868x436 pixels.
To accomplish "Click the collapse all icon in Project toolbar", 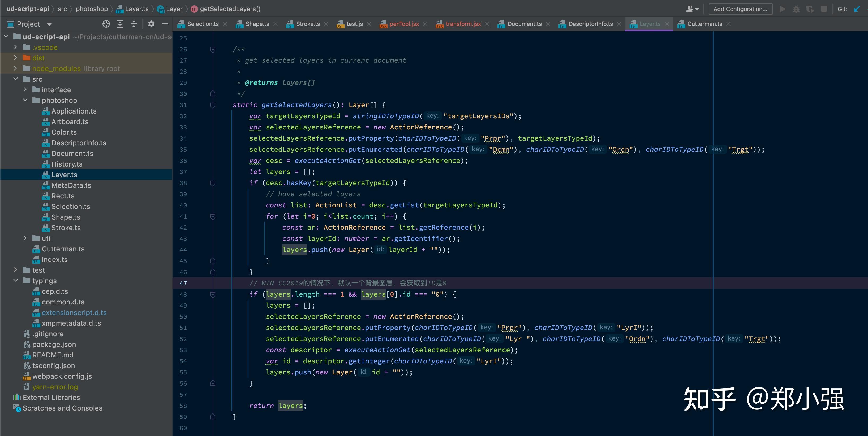I will point(134,24).
